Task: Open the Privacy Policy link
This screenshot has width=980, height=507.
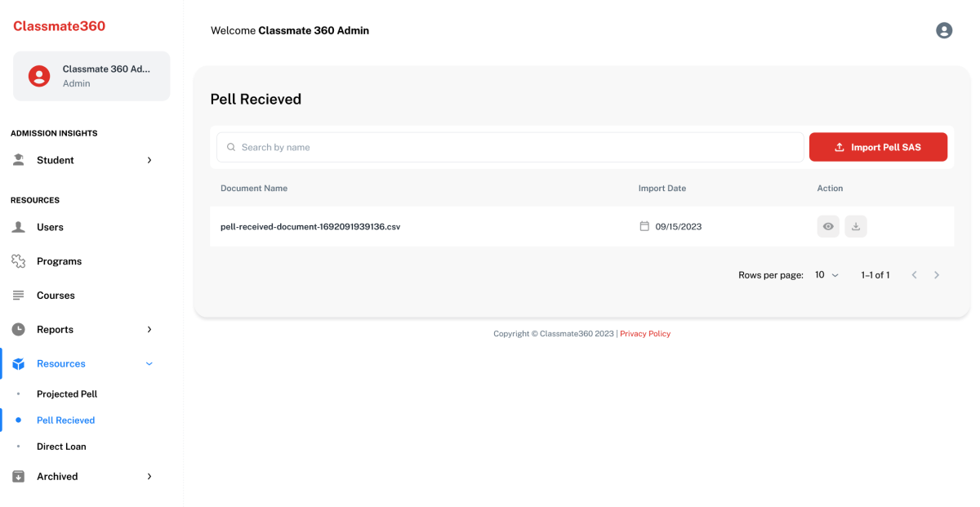Action: click(x=645, y=334)
